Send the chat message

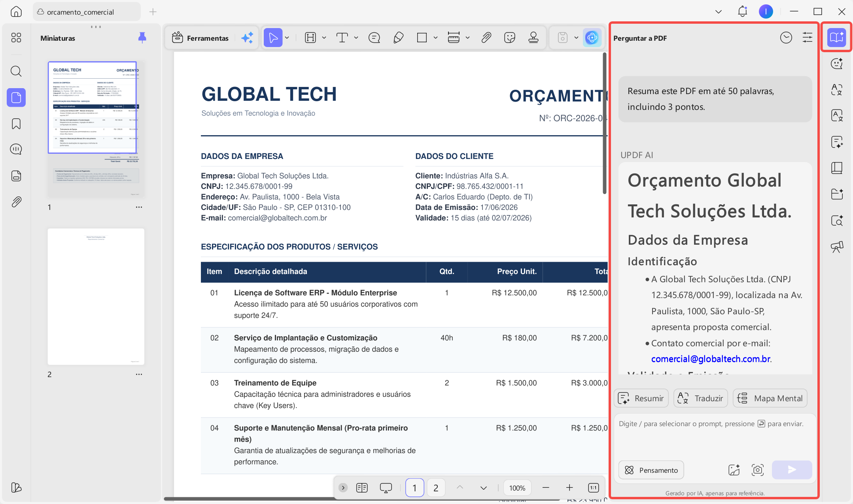[792, 470]
